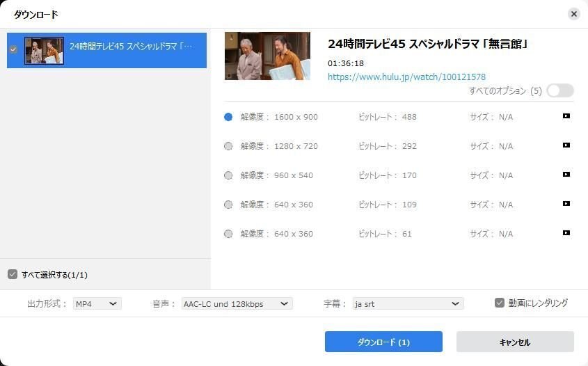Open the hulu.jp watch link
This screenshot has width=588, height=366.
[x=406, y=77]
